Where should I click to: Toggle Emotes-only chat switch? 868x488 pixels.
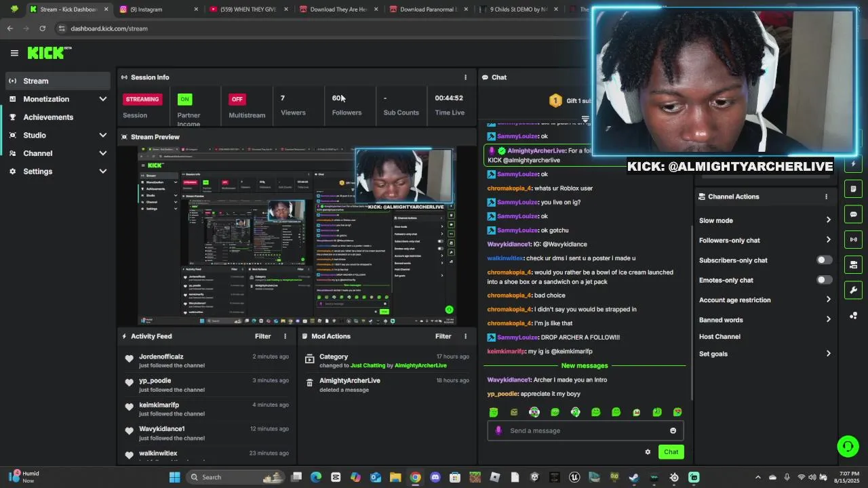(824, 280)
